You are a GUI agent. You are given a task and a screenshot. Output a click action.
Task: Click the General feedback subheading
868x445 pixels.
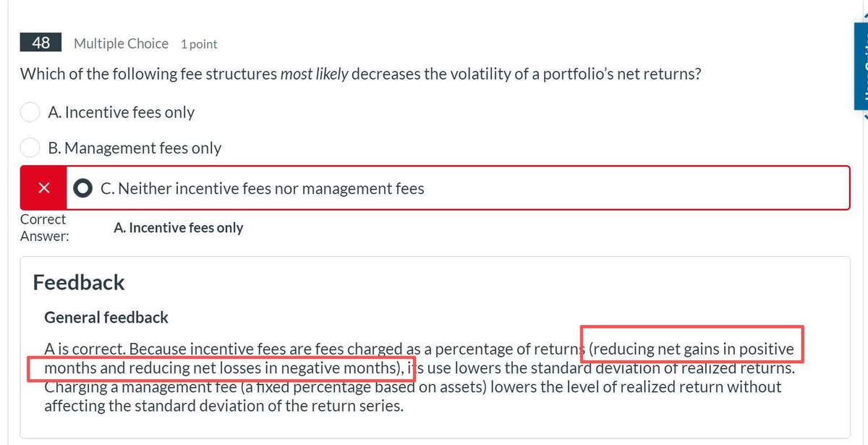(x=106, y=317)
